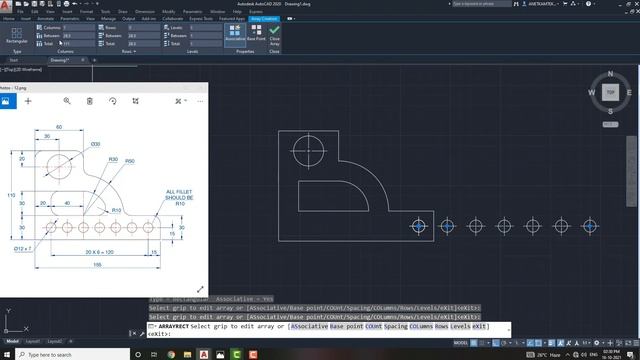
Task: Click the Photos app delete trash icon
Action: [90, 101]
